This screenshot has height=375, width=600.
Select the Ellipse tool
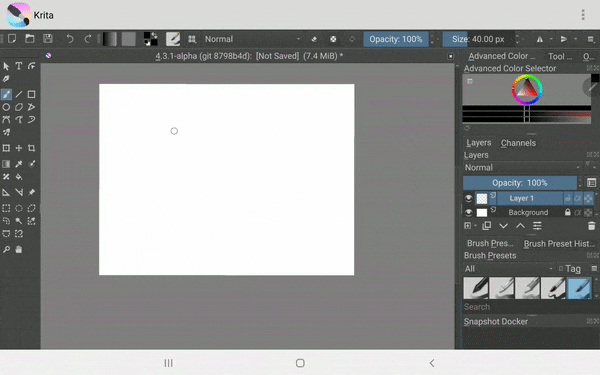click(x=6, y=107)
